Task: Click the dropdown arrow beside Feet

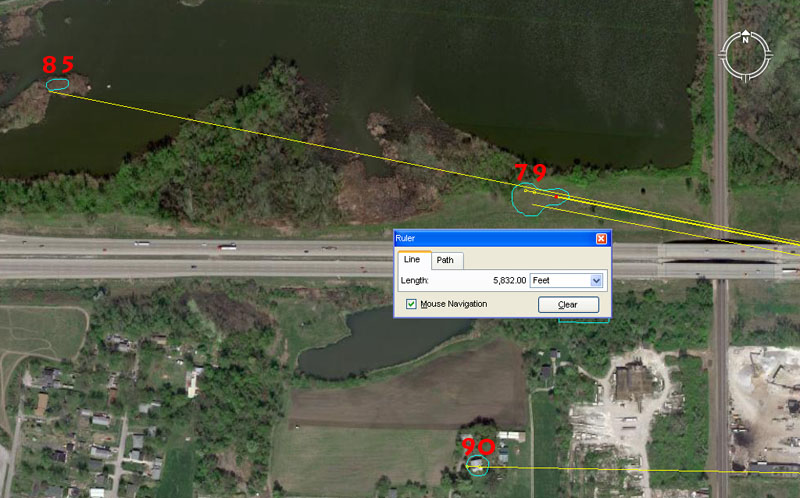Action: point(597,281)
